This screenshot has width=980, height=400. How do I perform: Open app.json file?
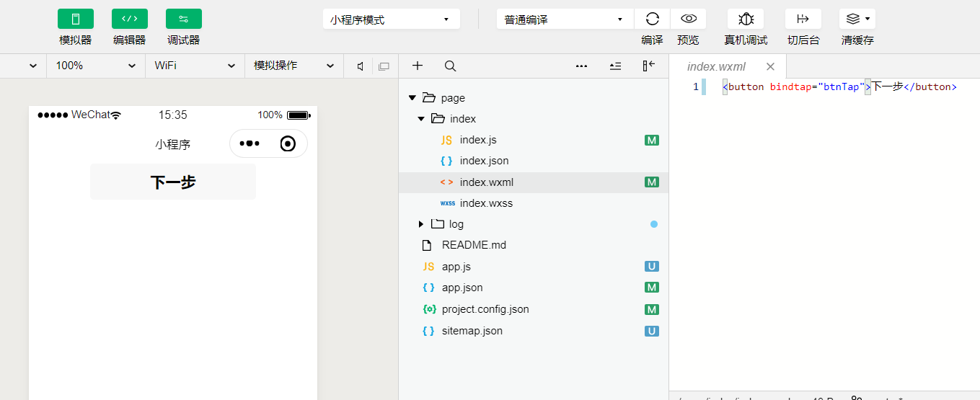(462, 288)
